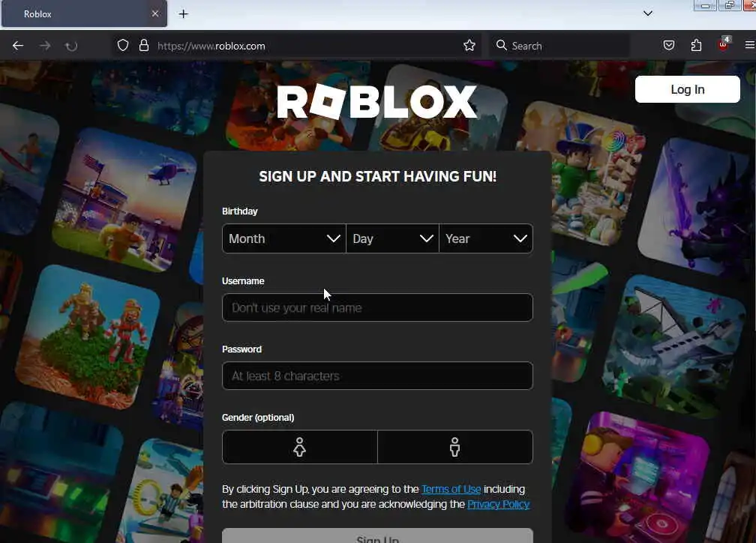Open the red extension icon with badge
756x543 pixels.
click(723, 44)
